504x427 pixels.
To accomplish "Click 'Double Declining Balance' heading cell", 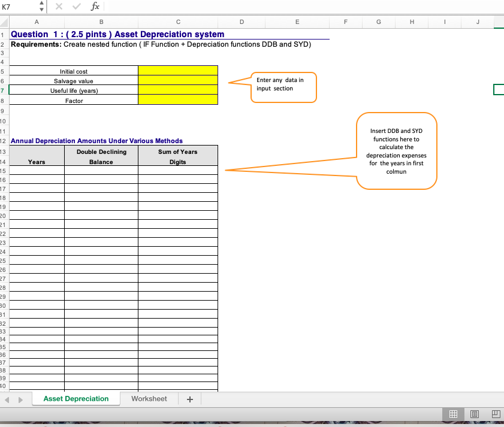I will tap(101, 156).
